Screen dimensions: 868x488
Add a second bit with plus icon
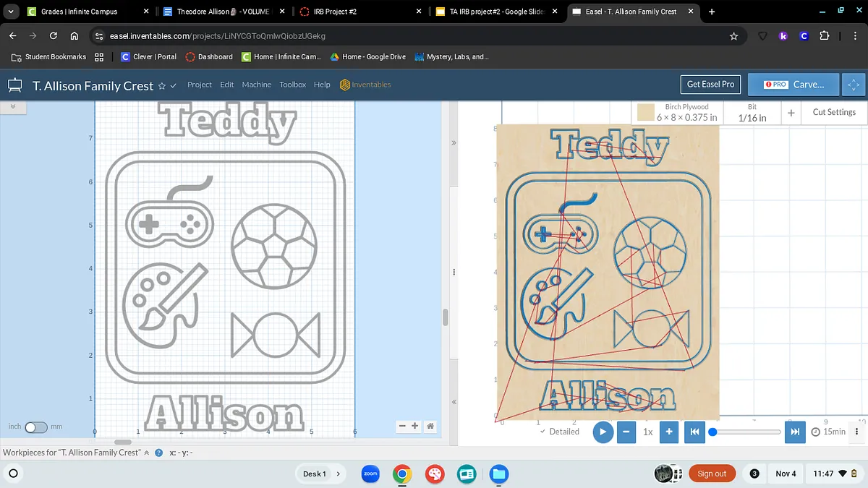[x=791, y=113]
